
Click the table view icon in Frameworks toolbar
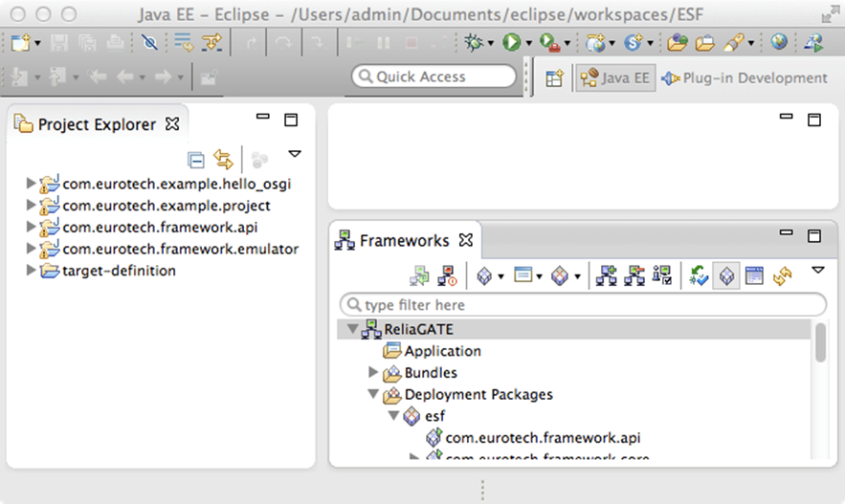pyautogui.click(x=754, y=276)
